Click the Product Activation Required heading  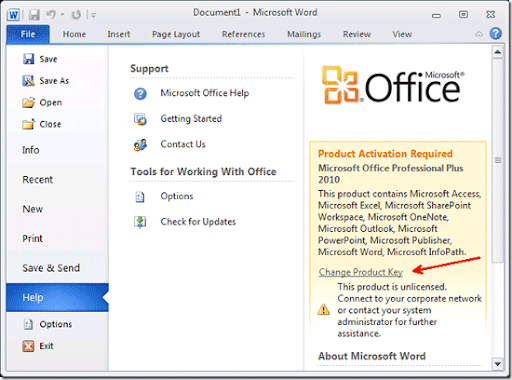pos(385,154)
